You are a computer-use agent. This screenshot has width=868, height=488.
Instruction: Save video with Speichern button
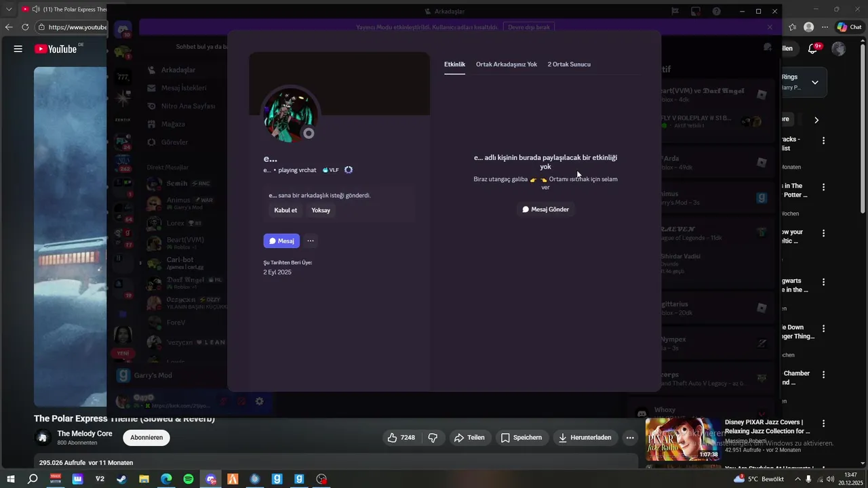(521, 438)
